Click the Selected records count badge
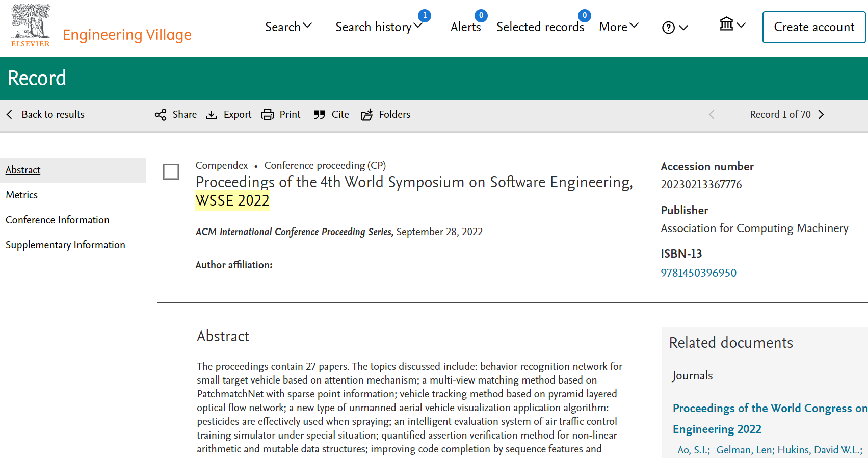Screen dimensions: 868x458 (x=585, y=16)
